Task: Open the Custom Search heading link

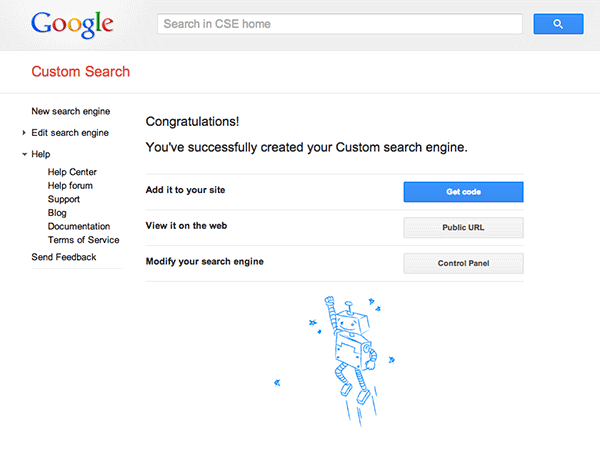Action: [x=81, y=72]
